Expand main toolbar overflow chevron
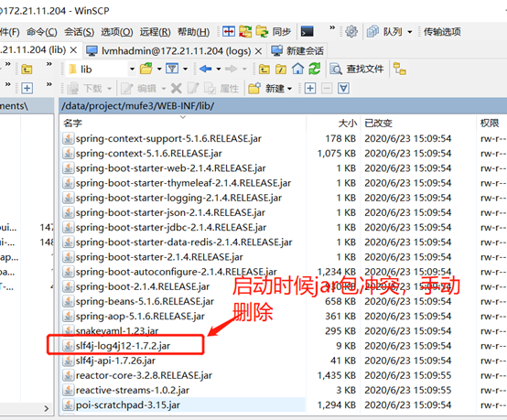 tap(332, 28)
